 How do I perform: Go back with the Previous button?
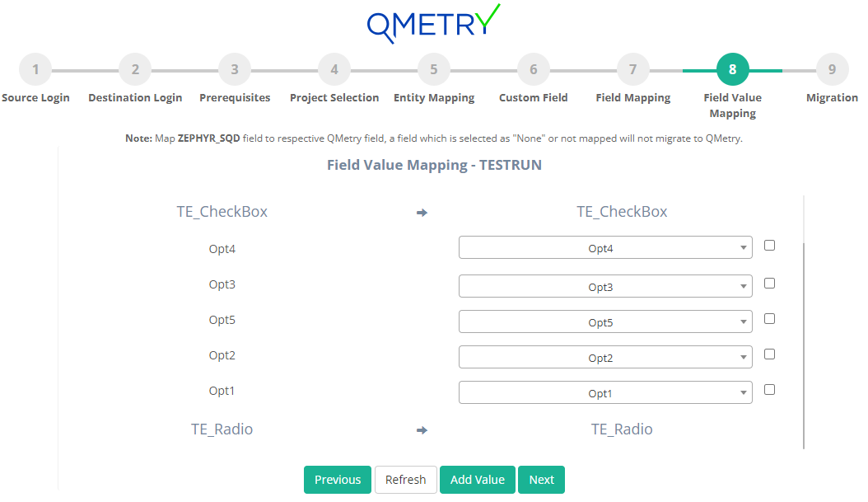point(338,480)
